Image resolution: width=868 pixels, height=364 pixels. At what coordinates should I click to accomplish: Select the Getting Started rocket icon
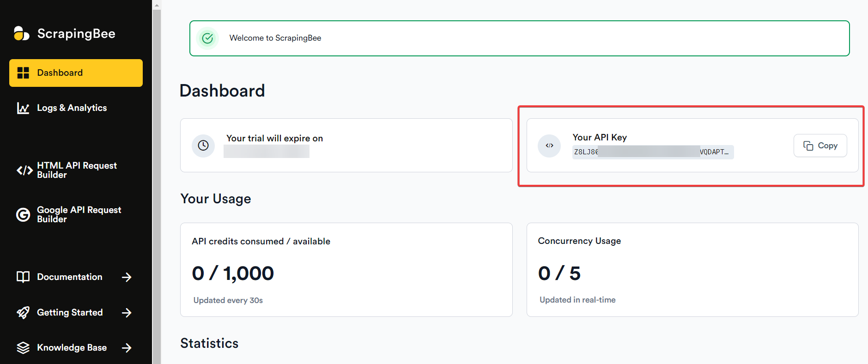click(23, 312)
